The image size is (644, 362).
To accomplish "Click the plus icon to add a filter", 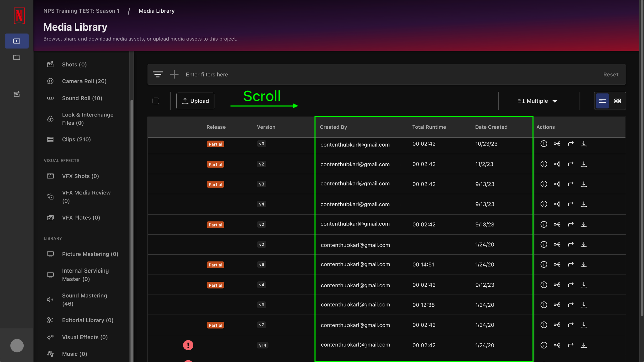I will pyautogui.click(x=174, y=74).
